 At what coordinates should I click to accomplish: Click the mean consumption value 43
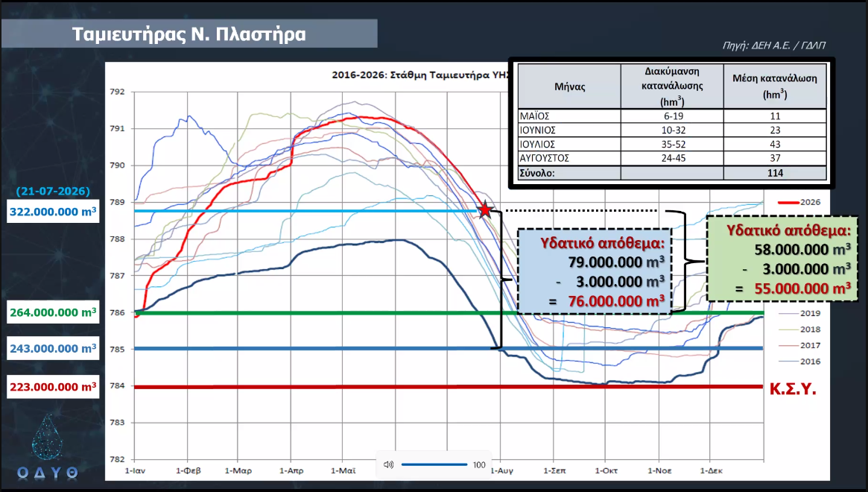point(775,144)
